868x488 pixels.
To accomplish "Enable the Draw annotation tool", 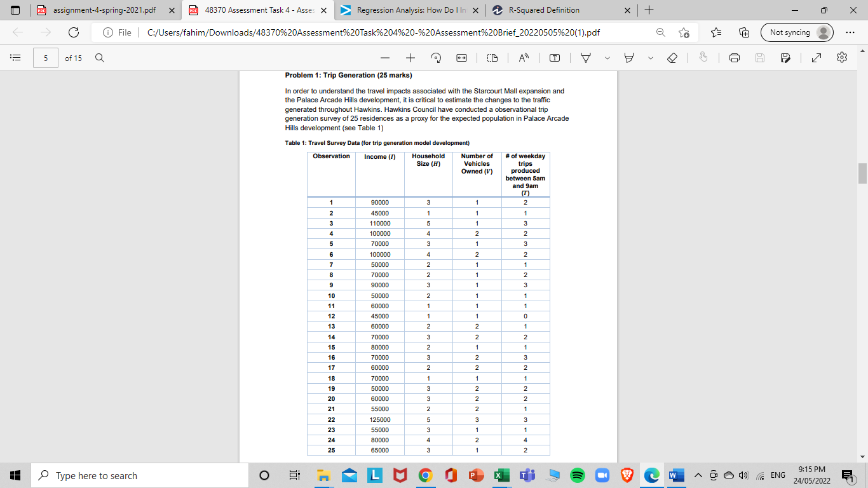I will pos(585,58).
